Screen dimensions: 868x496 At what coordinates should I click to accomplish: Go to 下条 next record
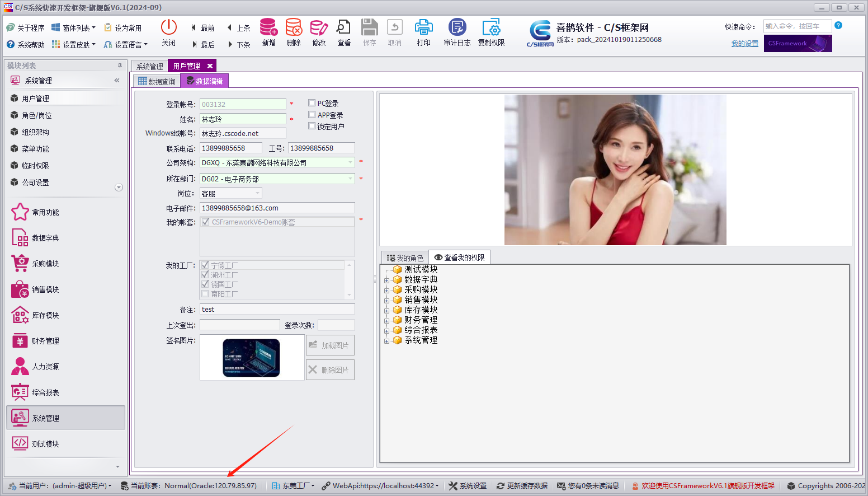point(239,44)
